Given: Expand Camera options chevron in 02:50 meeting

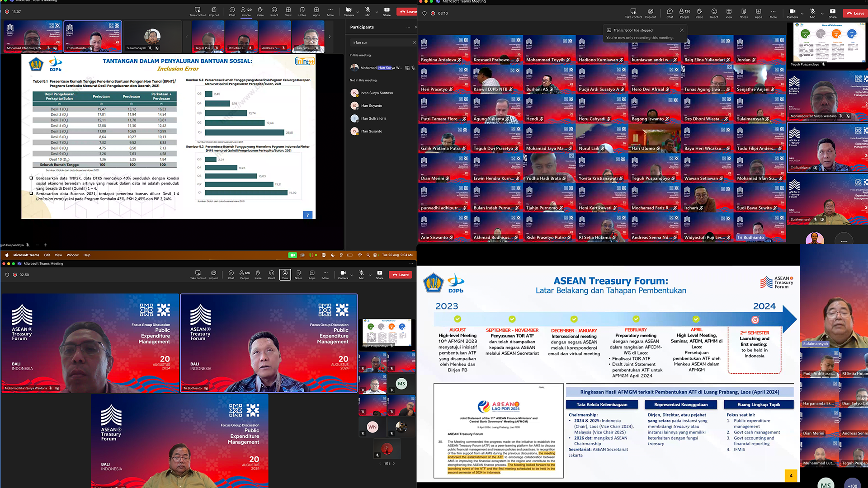Looking at the screenshot, I should click(x=352, y=274).
